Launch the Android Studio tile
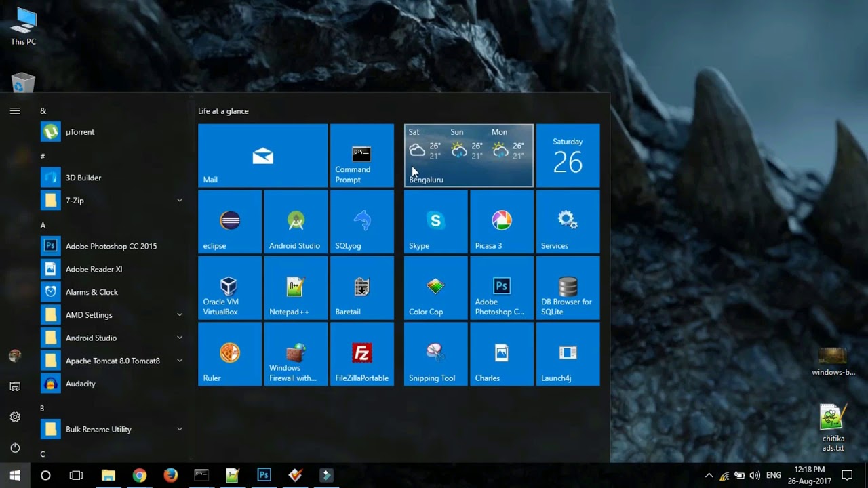 coord(296,222)
